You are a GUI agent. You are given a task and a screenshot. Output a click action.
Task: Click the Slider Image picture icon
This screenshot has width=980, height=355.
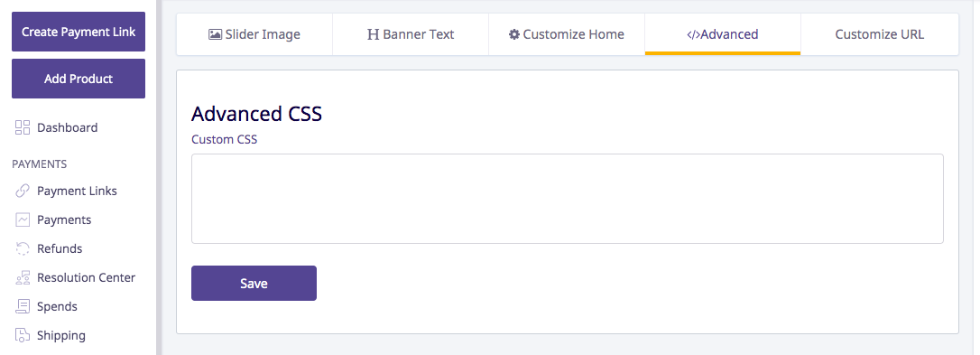[x=215, y=34]
